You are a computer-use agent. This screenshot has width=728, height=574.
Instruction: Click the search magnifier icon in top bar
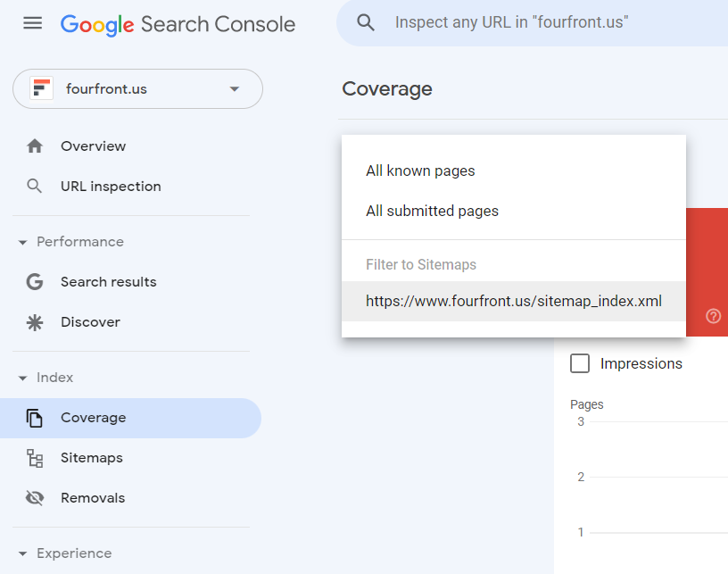(366, 22)
